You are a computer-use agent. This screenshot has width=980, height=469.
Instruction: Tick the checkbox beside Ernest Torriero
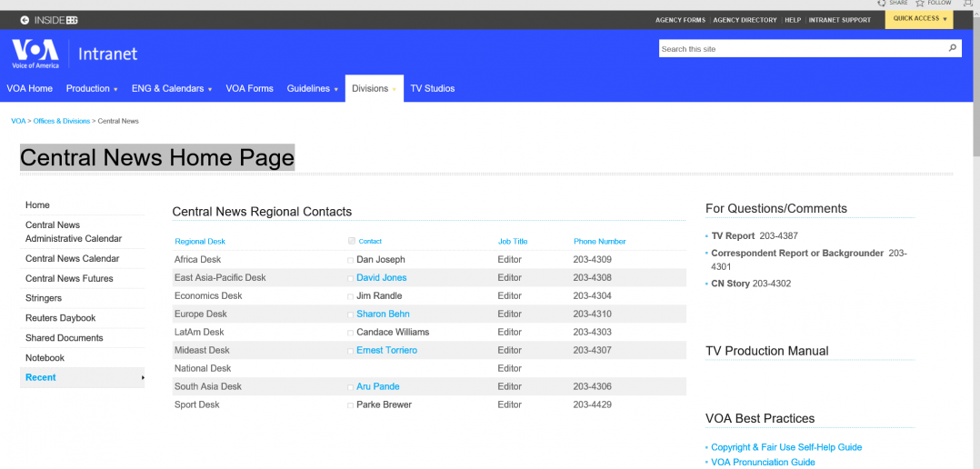351,351
